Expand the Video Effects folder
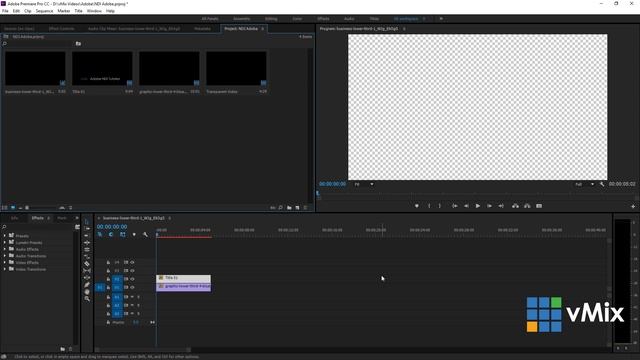This screenshot has height=360, width=640. click(x=4, y=262)
